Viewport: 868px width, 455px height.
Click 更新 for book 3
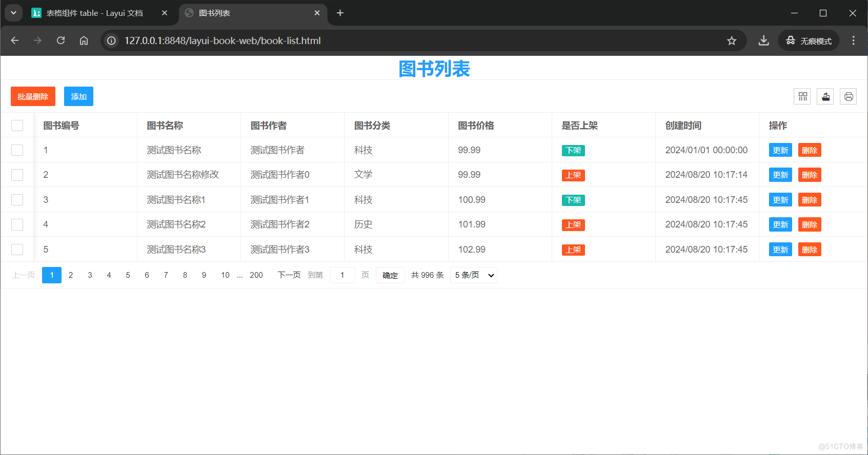tap(780, 200)
